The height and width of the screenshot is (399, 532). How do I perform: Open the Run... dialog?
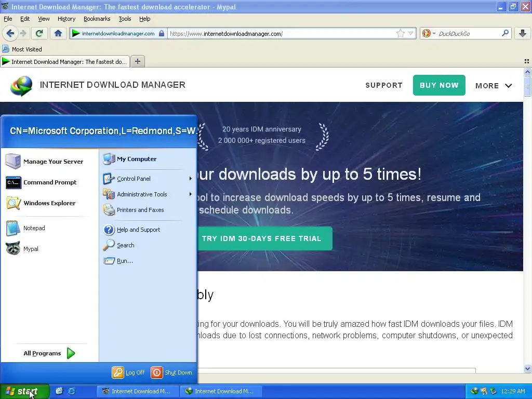point(148,261)
